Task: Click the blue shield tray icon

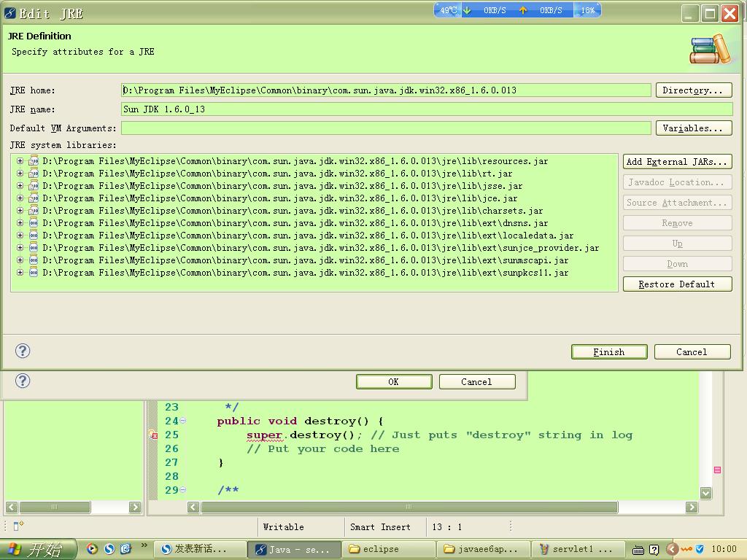Action: (700, 549)
